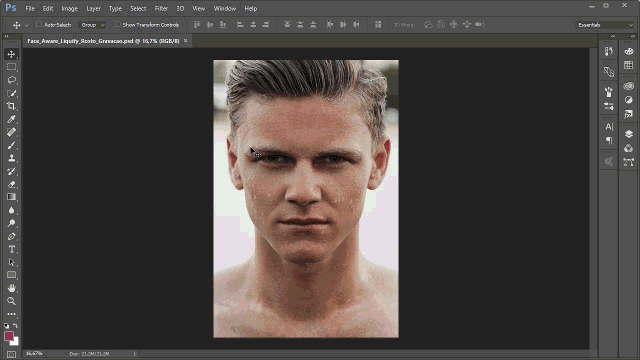
Task: Select the Face_Aware_Liquify document tab
Action: (x=103, y=41)
